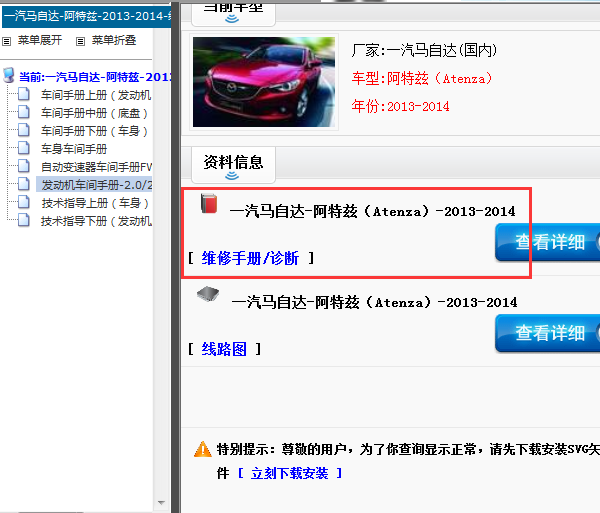Click document icon for 技术指导下册（发动机

pyautogui.click(x=24, y=220)
